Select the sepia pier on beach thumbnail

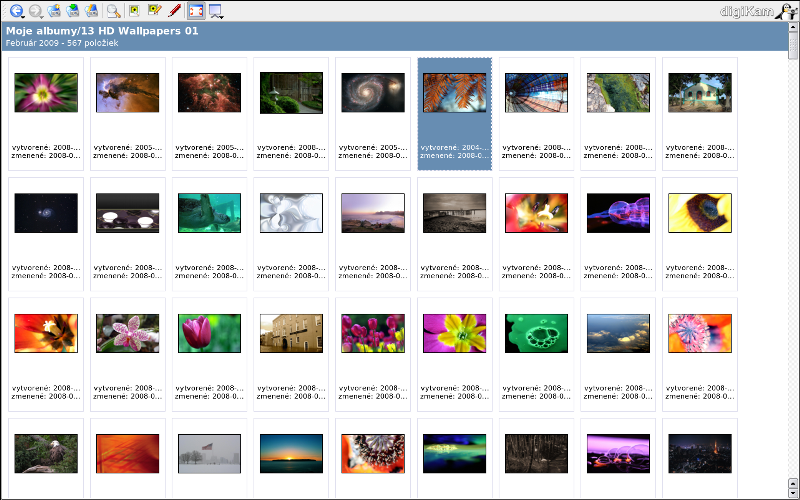(x=455, y=213)
